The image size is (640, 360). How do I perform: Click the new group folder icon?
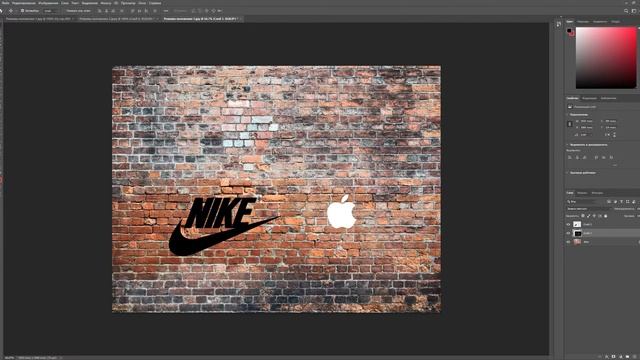point(627,357)
